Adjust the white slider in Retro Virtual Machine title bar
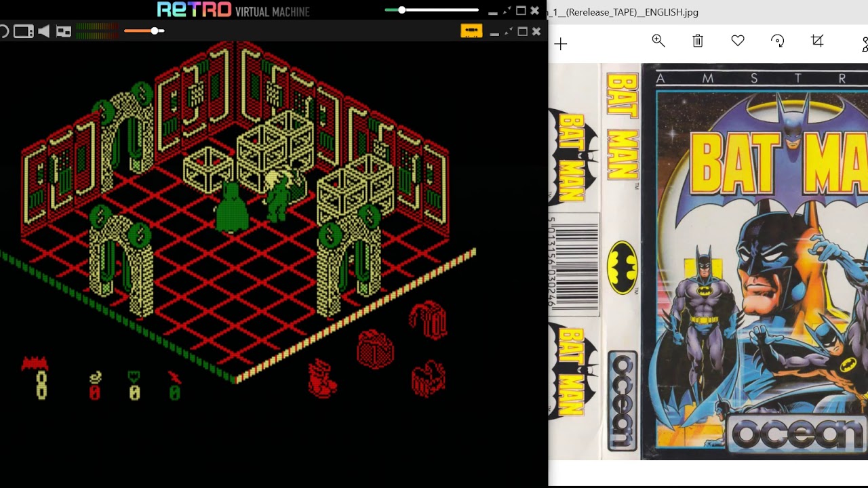The image size is (868, 488). [x=431, y=10]
